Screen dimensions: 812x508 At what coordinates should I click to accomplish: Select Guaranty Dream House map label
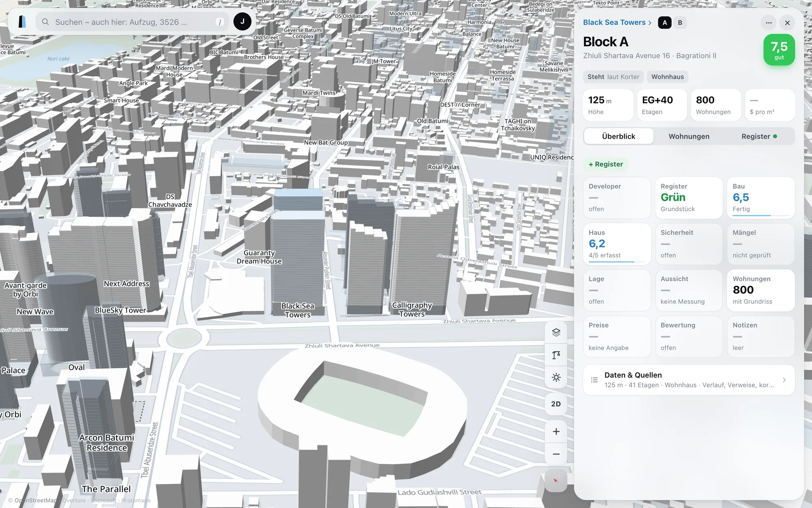[x=259, y=257]
